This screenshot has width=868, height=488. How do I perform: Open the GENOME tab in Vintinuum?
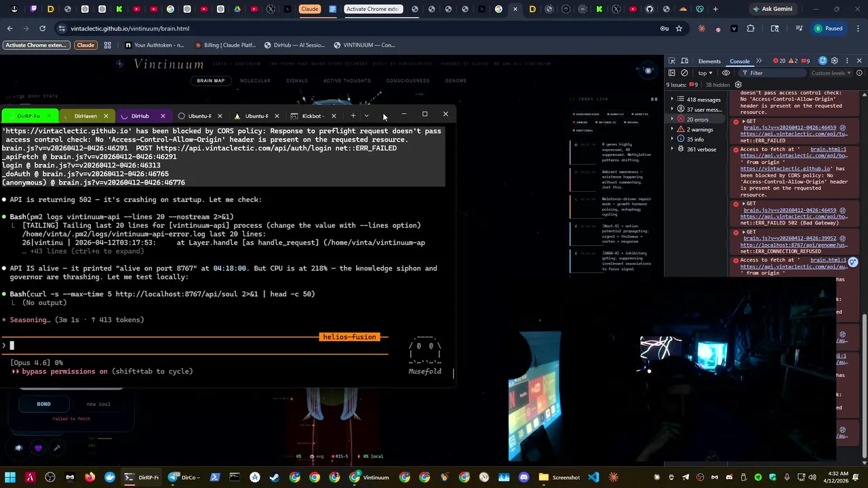point(456,81)
